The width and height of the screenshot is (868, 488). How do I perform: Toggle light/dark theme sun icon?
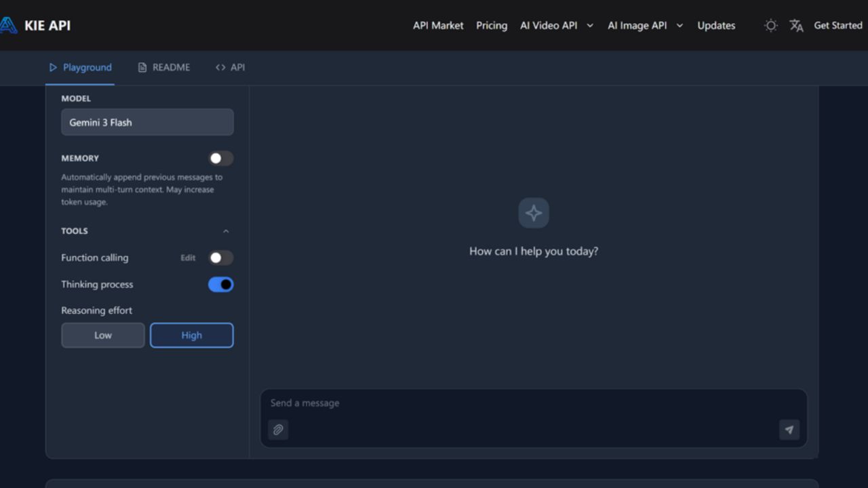[x=770, y=26]
